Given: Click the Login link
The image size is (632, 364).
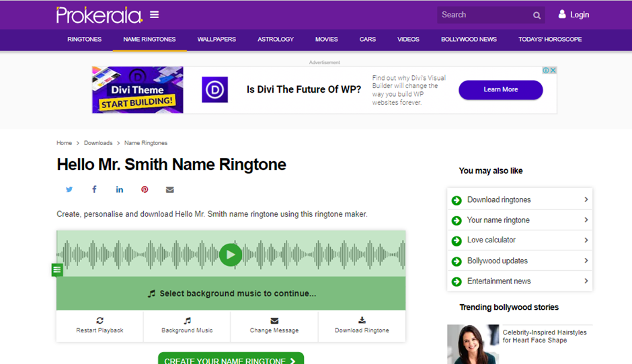Looking at the screenshot, I should click(x=580, y=15).
